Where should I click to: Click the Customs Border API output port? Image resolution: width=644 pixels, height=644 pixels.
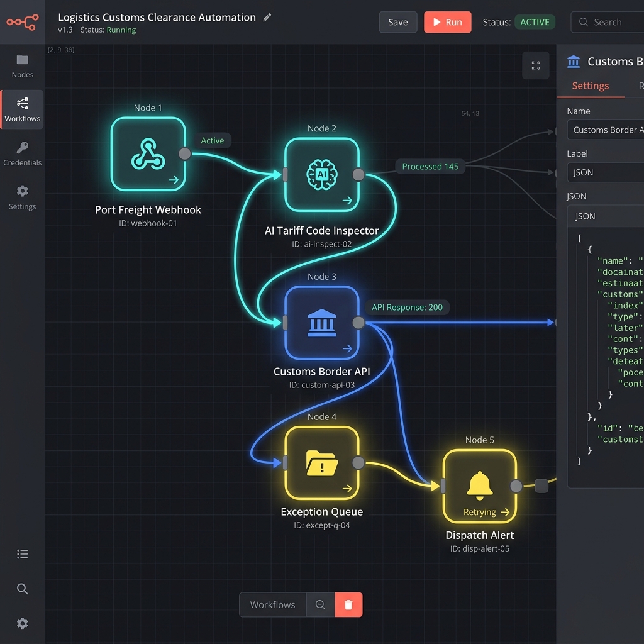click(358, 323)
